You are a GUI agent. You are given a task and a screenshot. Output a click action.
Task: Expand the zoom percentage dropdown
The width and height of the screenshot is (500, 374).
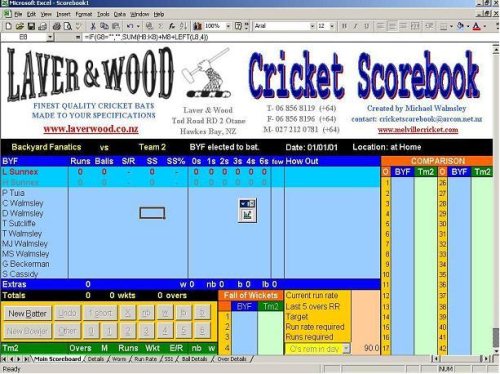tap(228, 26)
